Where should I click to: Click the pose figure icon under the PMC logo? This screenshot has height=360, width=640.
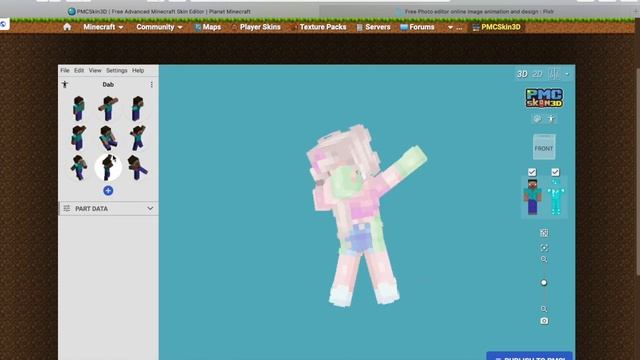(551, 119)
